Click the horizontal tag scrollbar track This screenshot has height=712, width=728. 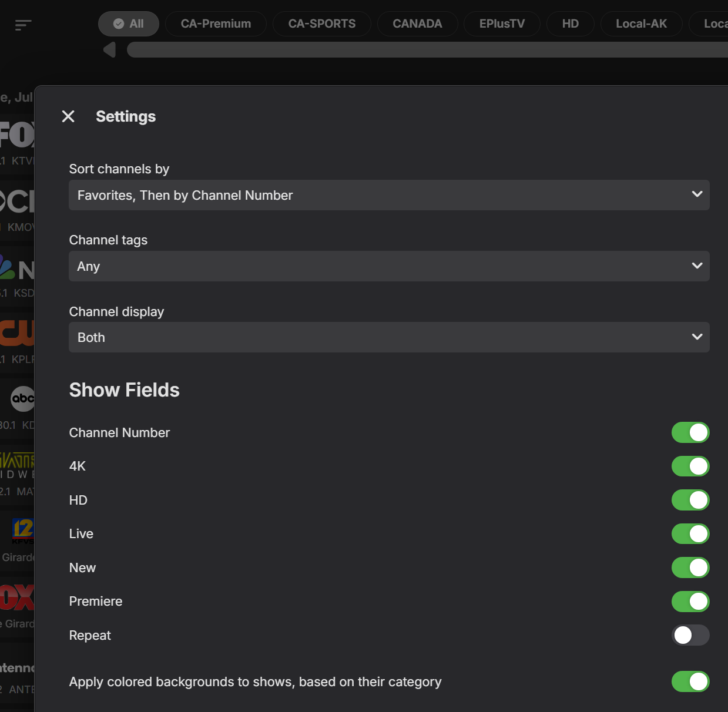pyautogui.click(x=427, y=50)
